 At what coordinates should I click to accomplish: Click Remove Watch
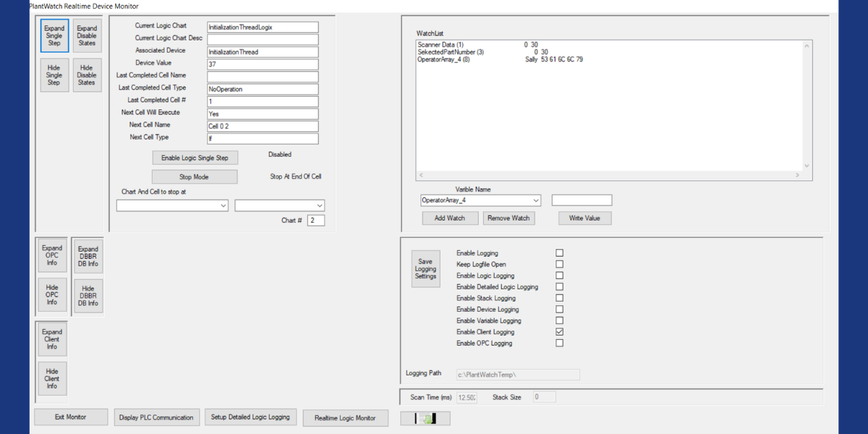point(509,218)
